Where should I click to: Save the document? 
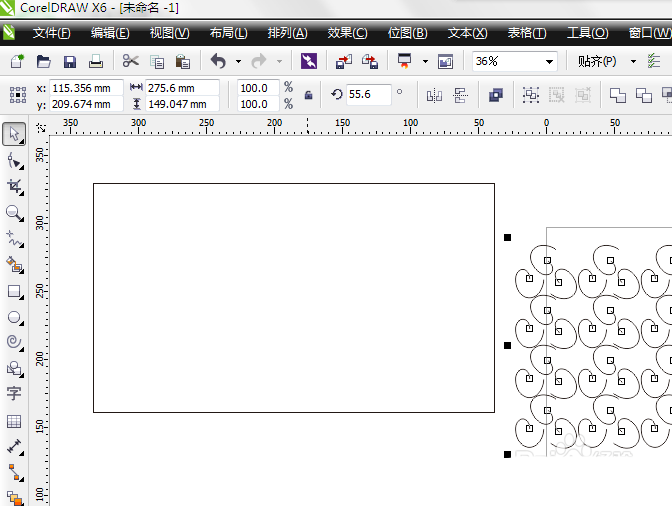[69, 62]
